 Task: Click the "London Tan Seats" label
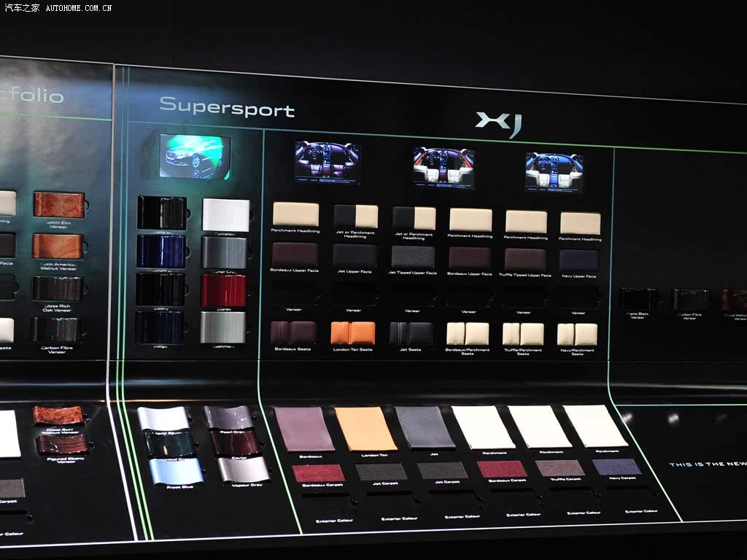pos(352,349)
